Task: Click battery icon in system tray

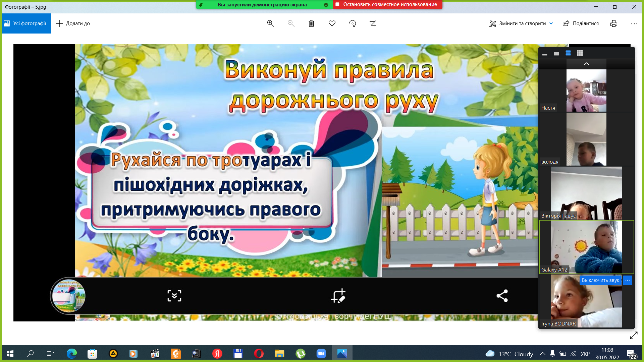Action: coord(563,354)
